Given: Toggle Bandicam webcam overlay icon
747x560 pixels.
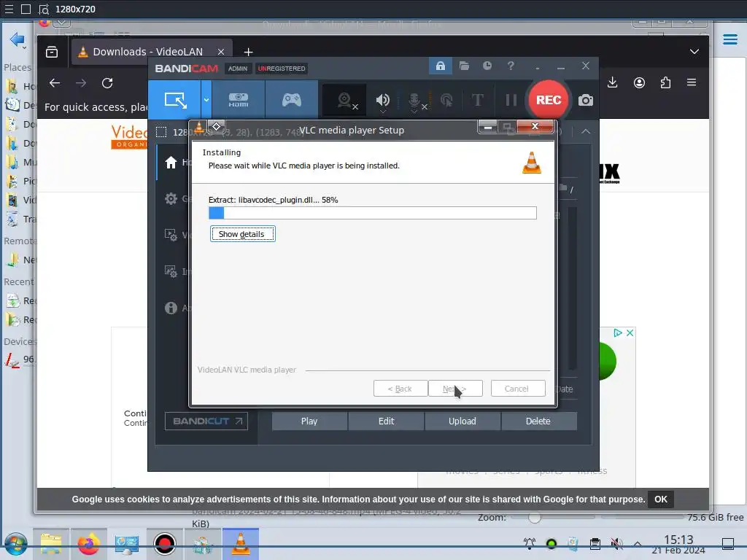Looking at the screenshot, I should 344,100.
